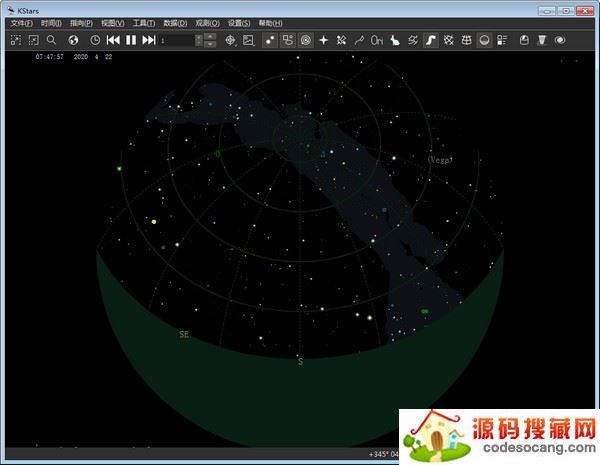Toggle constellation names icon
The width and height of the screenshot is (600, 465).
377,40
